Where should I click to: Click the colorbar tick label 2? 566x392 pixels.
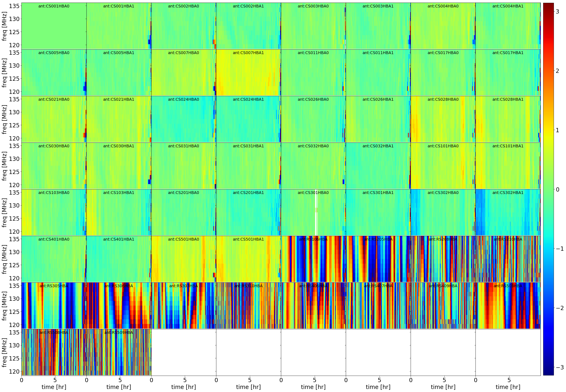[557, 71]
